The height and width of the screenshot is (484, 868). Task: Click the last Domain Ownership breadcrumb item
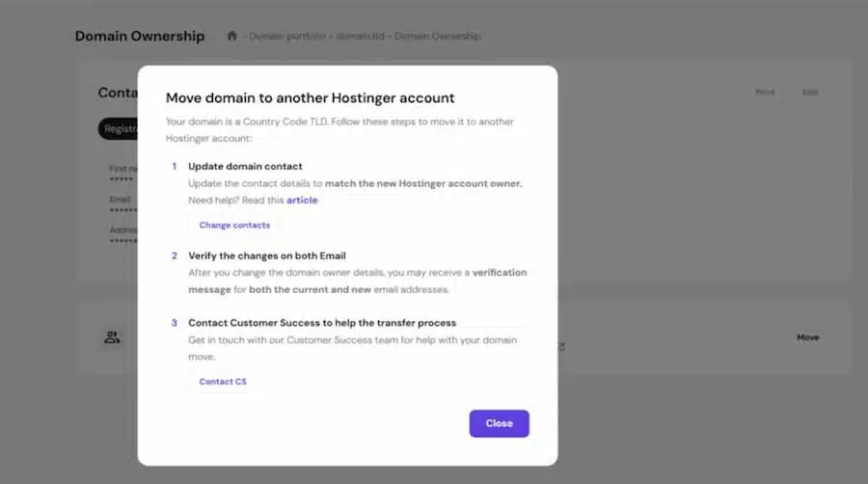tap(437, 37)
